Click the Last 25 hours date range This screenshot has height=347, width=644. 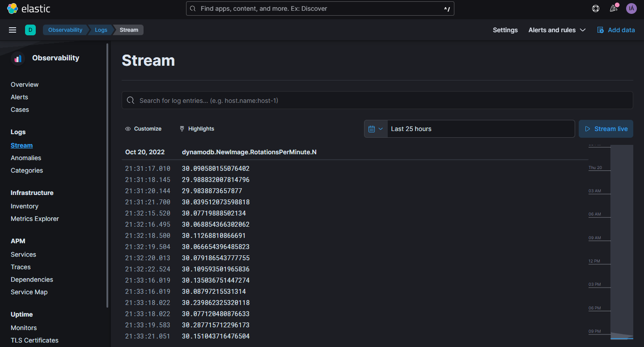481,129
